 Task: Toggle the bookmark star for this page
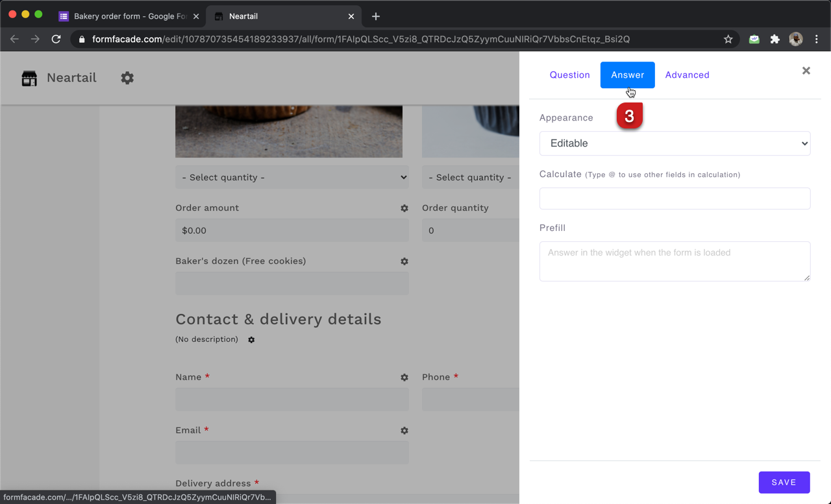728,39
